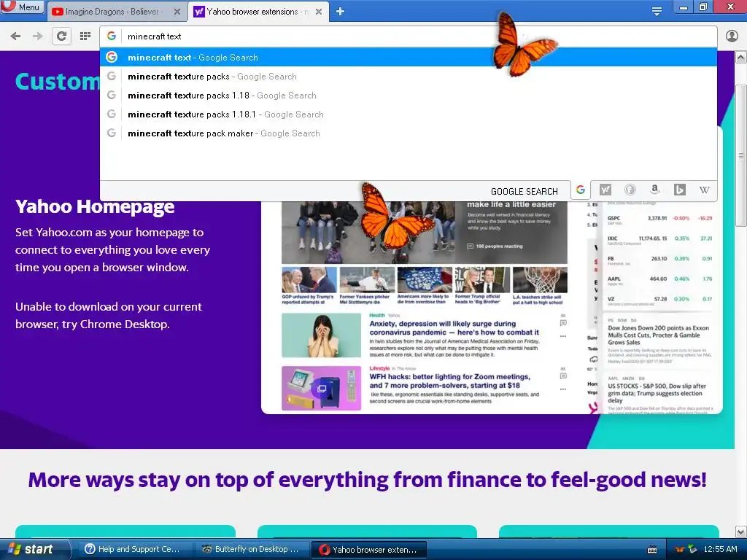Click the butterfly system tray icon
Viewport: 747px width, 560px height.
[679, 550]
